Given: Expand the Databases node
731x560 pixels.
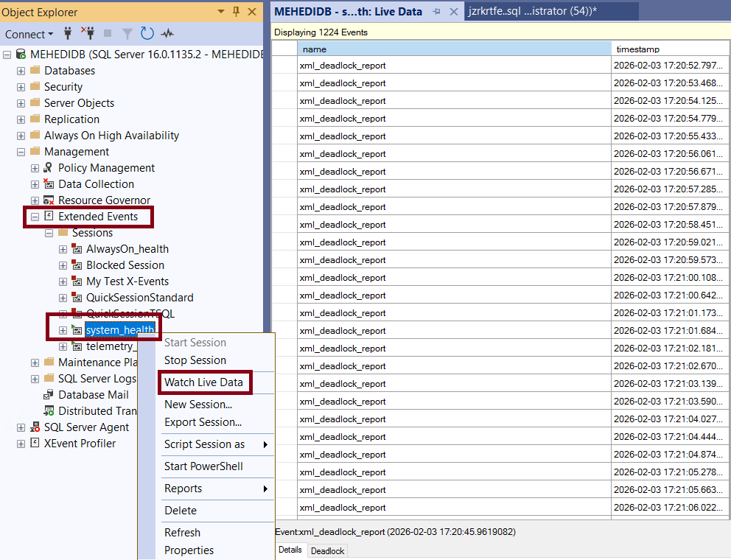Looking at the screenshot, I should (21, 71).
